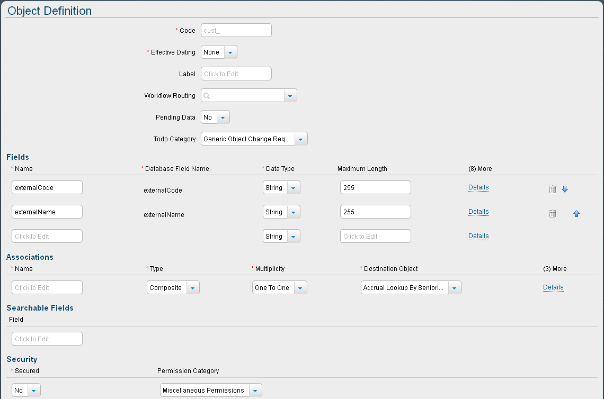Open Data Type dropdown for externalCode
The height and width of the screenshot is (399, 604).
[x=293, y=188]
